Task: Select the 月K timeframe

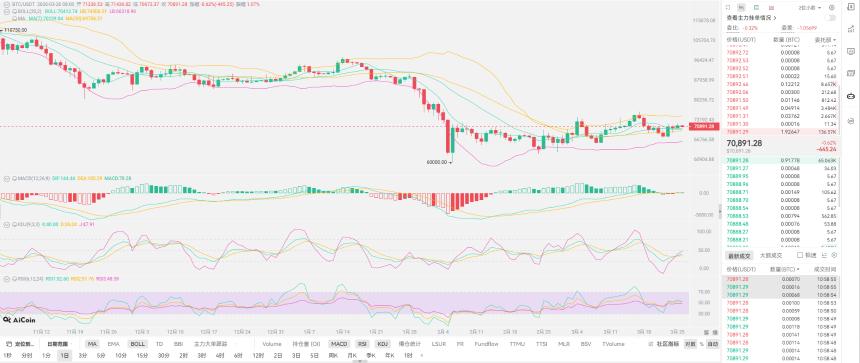Action: pos(353,355)
